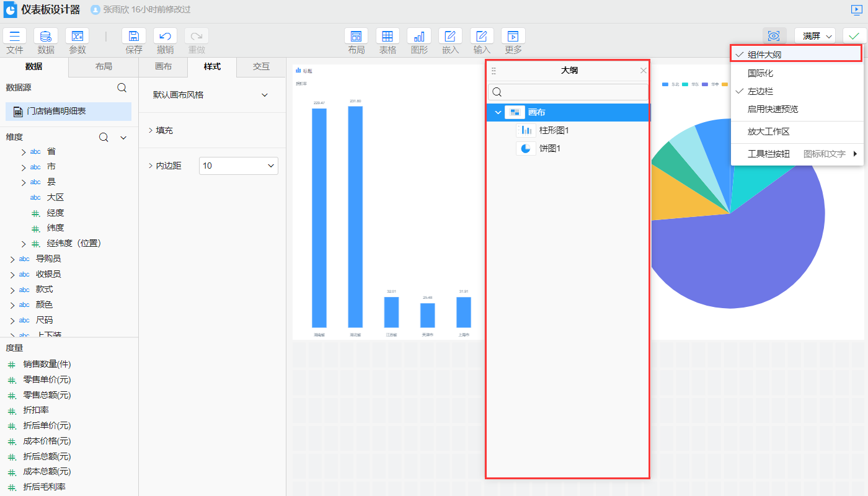Switch to the 布局 sidebar tab
The image size is (868, 496).
click(104, 67)
